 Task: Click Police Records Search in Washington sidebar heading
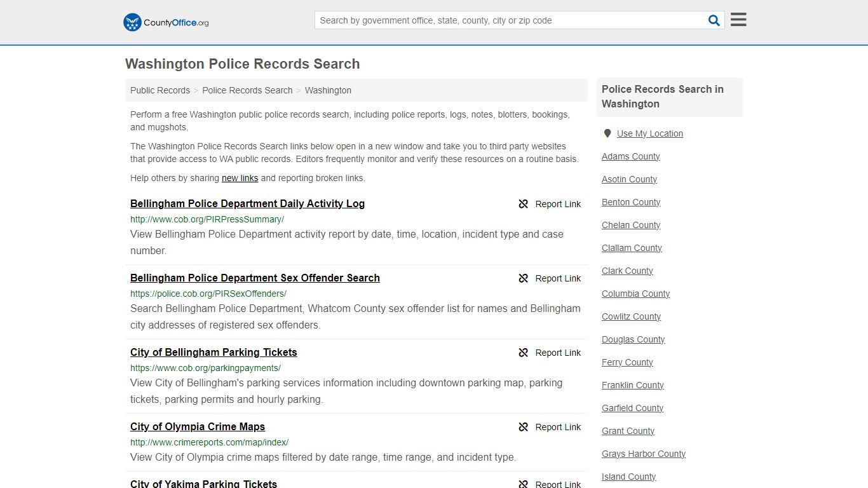click(x=663, y=97)
